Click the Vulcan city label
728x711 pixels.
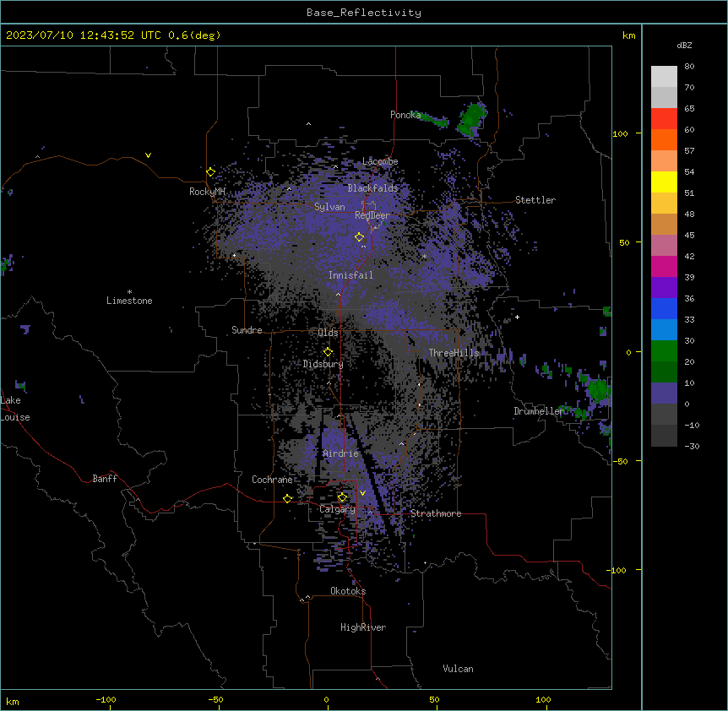pyautogui.click(x=459, y=669)
